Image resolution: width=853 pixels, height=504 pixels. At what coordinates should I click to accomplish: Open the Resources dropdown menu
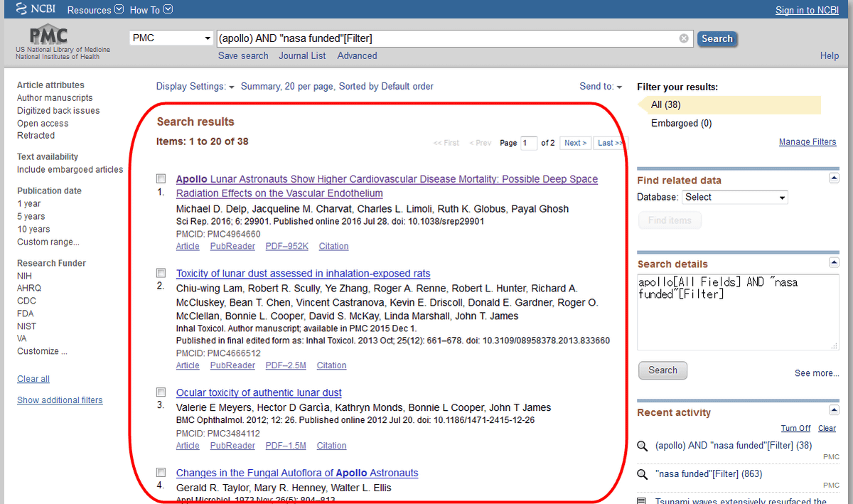(x=95, y=10)
